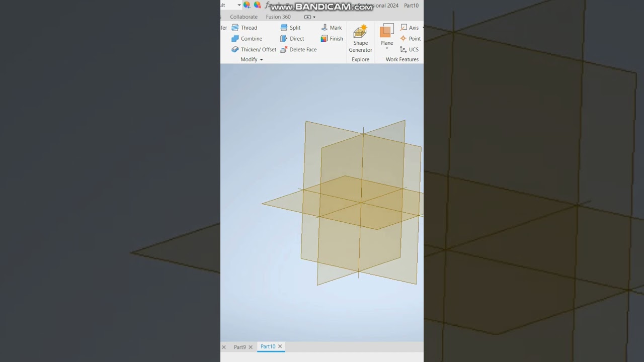Select the Thread tool
Viewport: 644px width, 362px height.
(245, 28)
